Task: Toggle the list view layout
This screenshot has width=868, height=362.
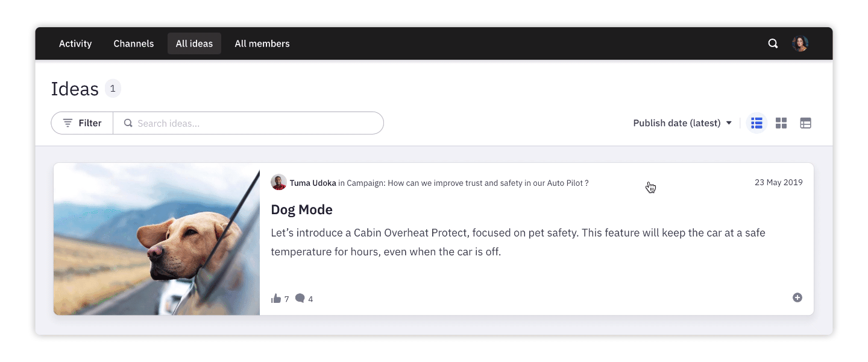Action: tap(756, 122)
